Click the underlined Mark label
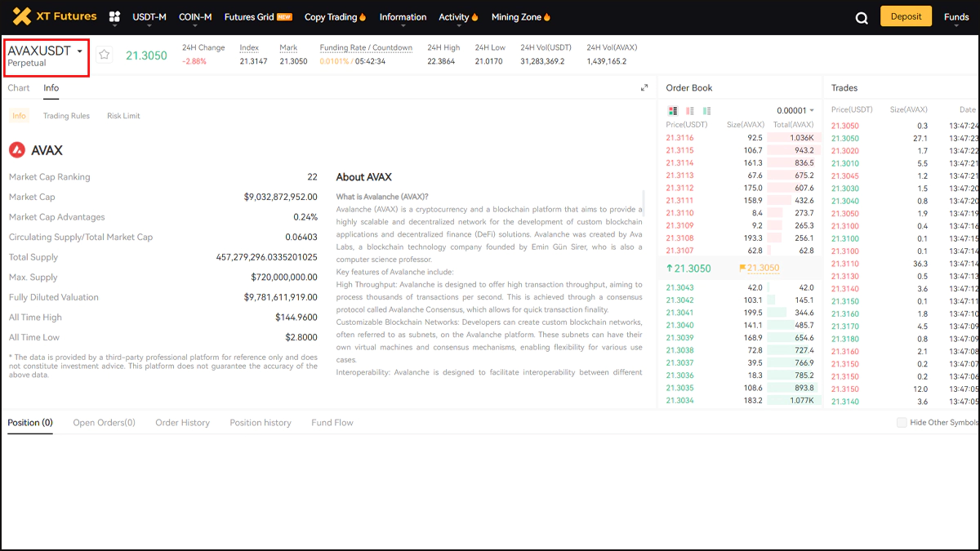Image resolution: width=980 pixels, height=551 pixels. (288, 48)
